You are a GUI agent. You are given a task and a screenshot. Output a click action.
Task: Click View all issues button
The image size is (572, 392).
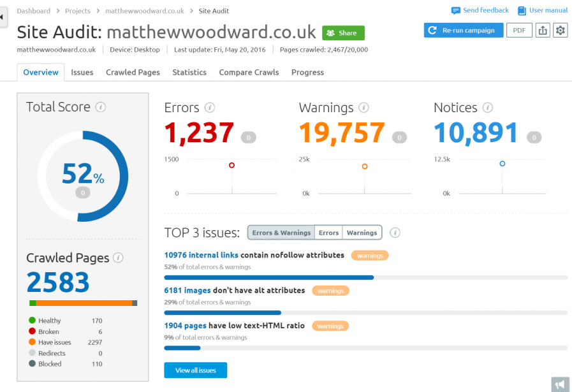coord(196,370)
